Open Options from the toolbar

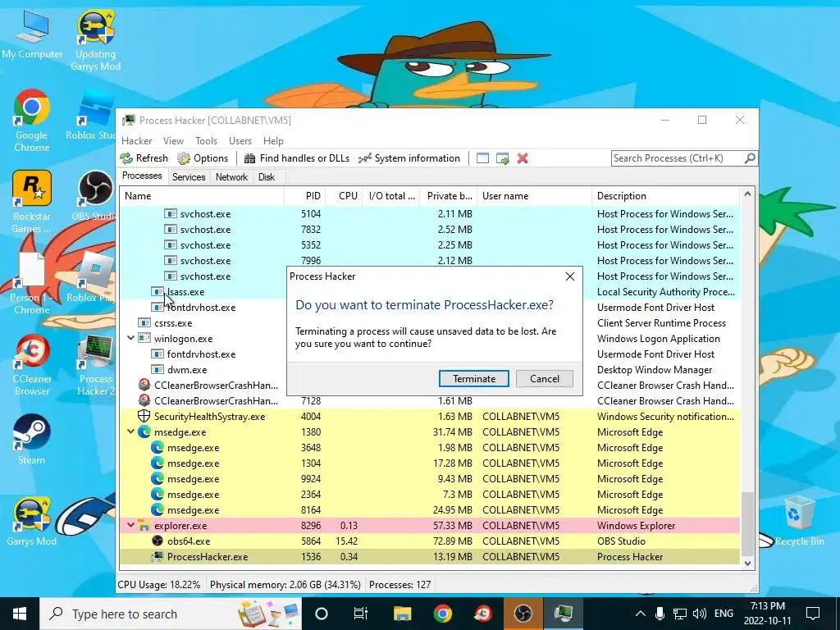coord(203,158)
